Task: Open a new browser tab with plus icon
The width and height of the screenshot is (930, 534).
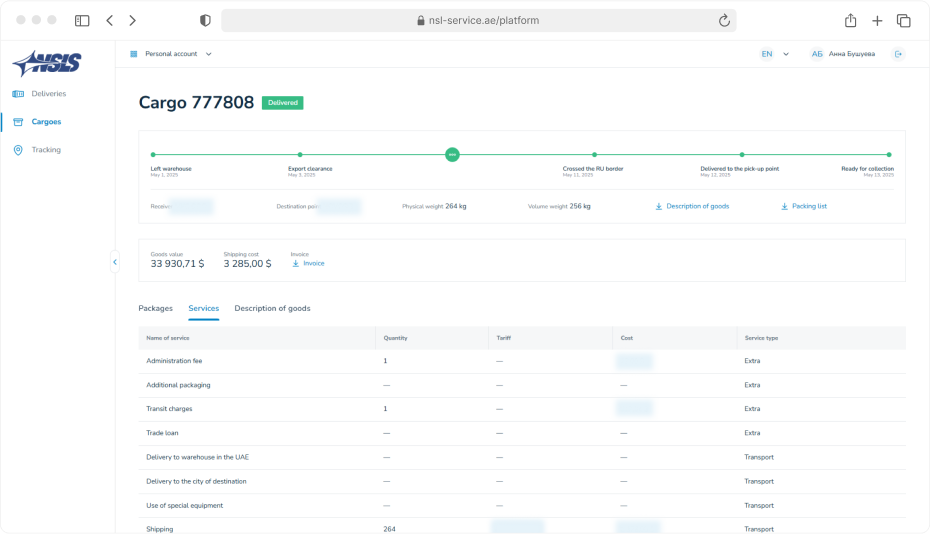Action: pos(877,20)
